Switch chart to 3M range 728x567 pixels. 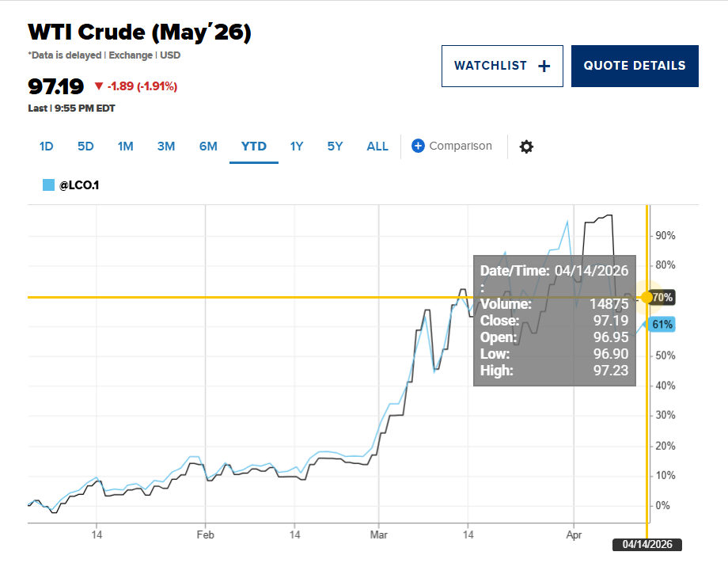tap(166, 147)
